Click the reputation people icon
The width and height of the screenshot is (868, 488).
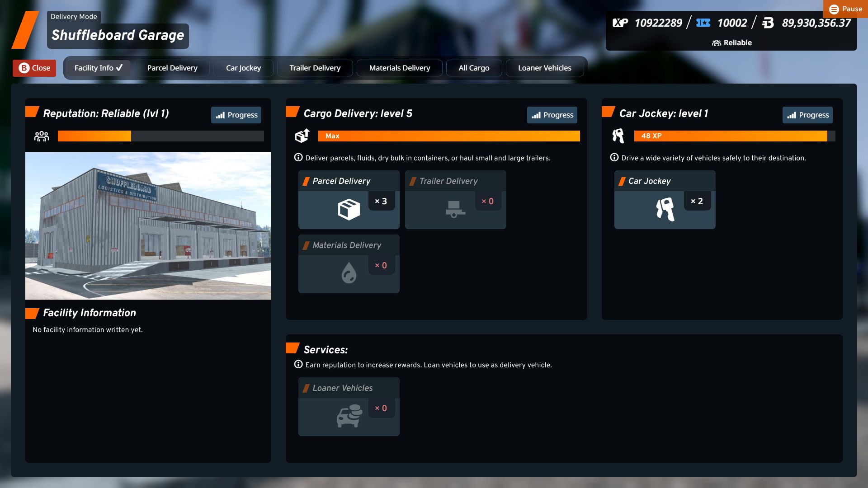42,136
